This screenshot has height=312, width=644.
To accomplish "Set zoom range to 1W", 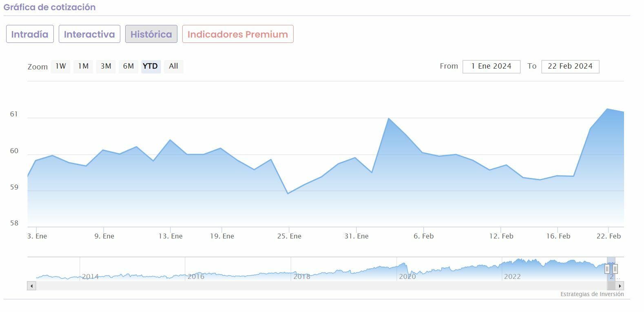I will 61,66.
